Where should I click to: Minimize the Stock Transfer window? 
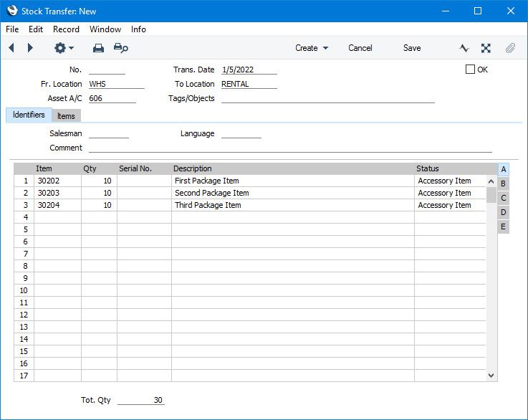point(446,11)
